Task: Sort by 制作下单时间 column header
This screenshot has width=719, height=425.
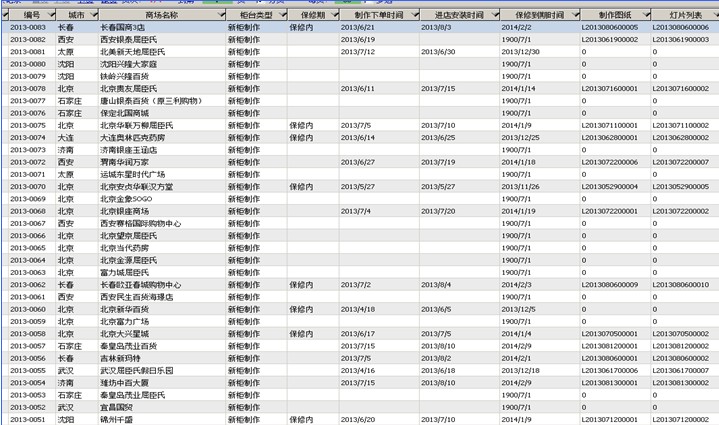Action: [x=378, y=16]
